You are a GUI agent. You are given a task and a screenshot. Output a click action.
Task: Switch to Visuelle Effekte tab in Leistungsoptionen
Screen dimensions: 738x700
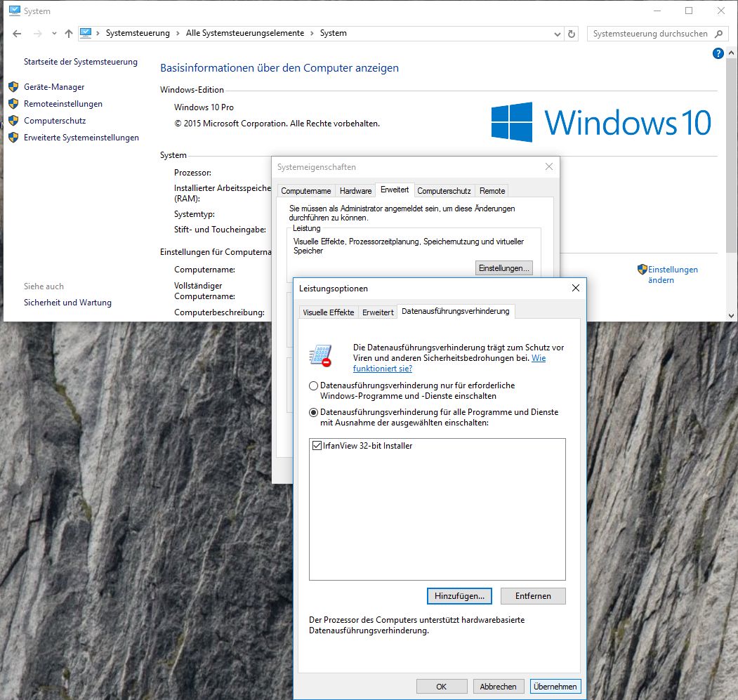tap(329, 312)
